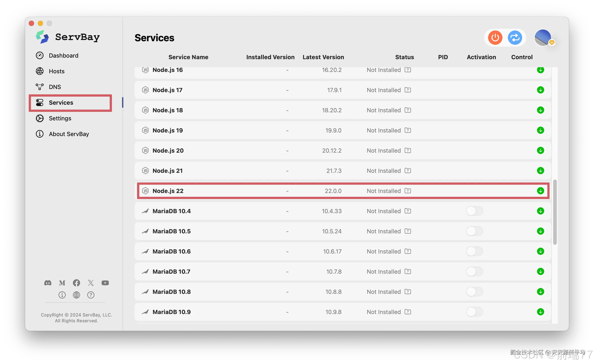Click the globe language icon in the sidebar
Image resolution: width=594 pixels, height=364 pixels.
pyautogui.click(x=76, y=295)
